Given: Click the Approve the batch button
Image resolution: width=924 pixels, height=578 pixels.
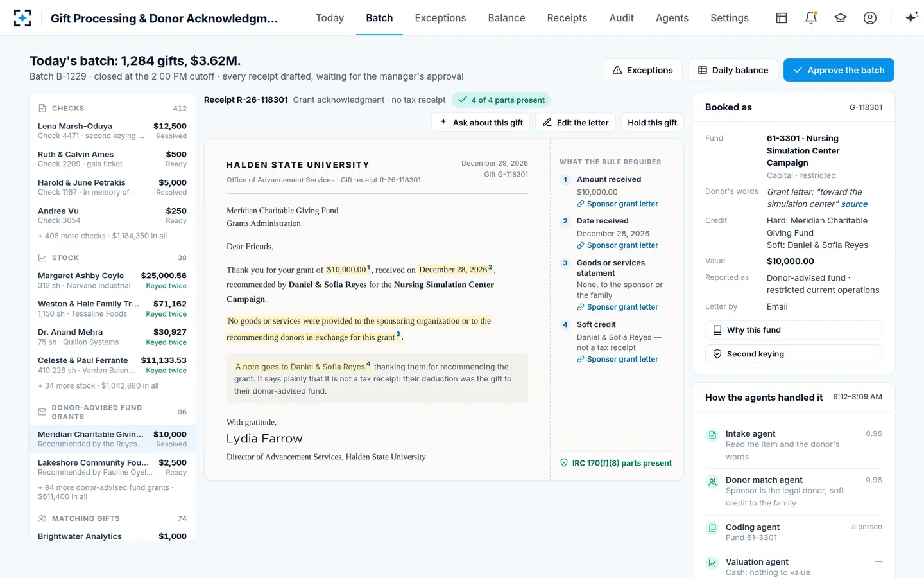Looking at the screenshot, I should pyautogui.click(x=839, y=70).
